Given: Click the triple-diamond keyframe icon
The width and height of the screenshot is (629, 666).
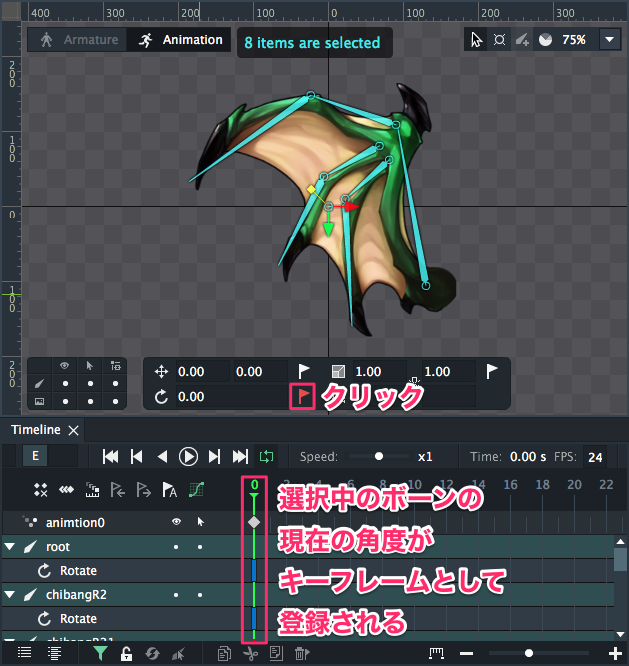Looking at the screenshot, I should coord(66,490).
